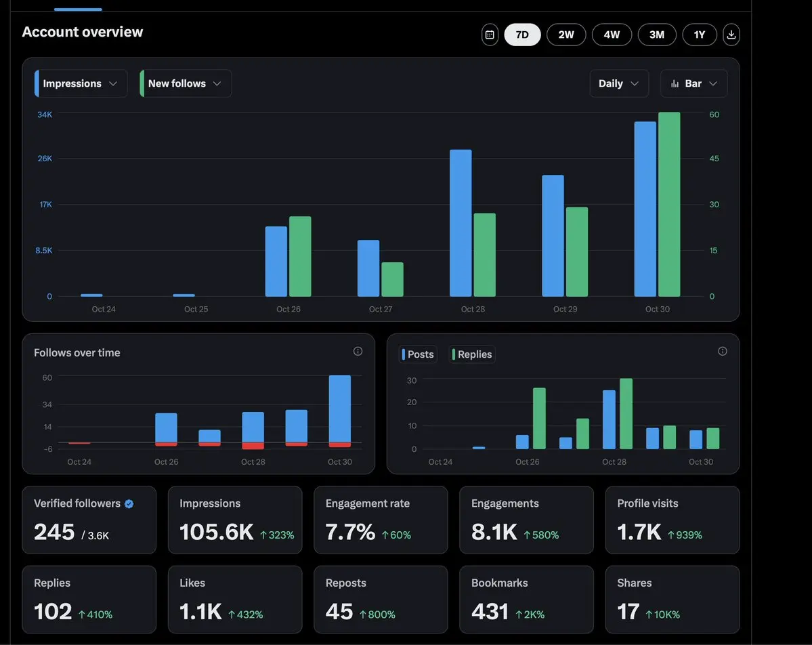
Task: Click info icon in Posts and Replies chart
Action: click(722, 351)
